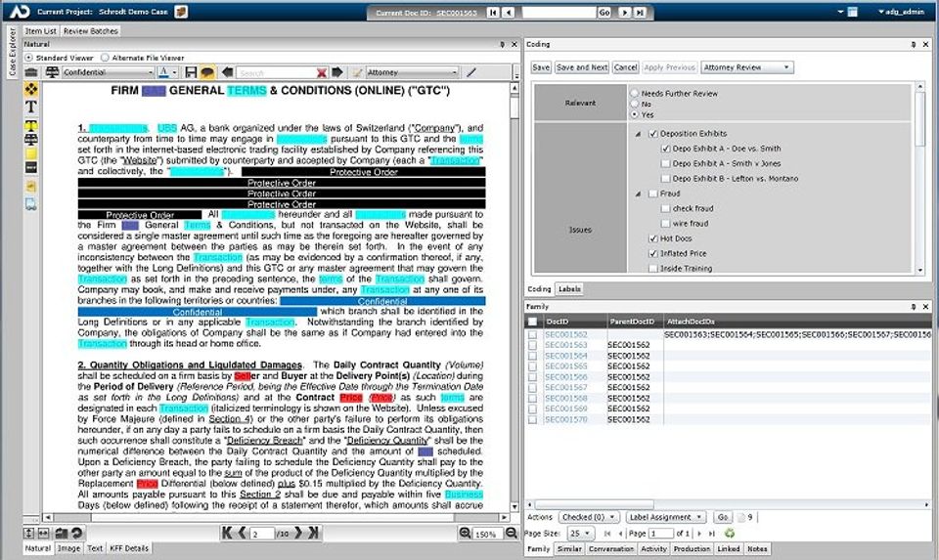This screenshot has height=560, width=939.
Task: Go to next search hit arrow
Action: 337,72
